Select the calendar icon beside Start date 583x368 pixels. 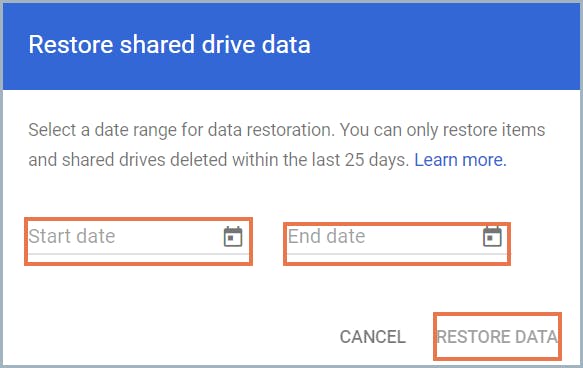(233, 236)
